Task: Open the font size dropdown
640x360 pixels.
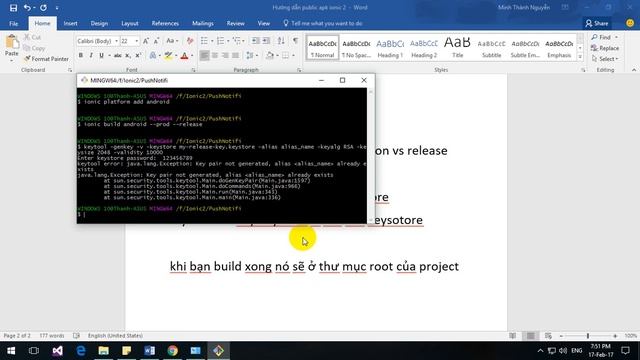Action: [x=136, y=41]
